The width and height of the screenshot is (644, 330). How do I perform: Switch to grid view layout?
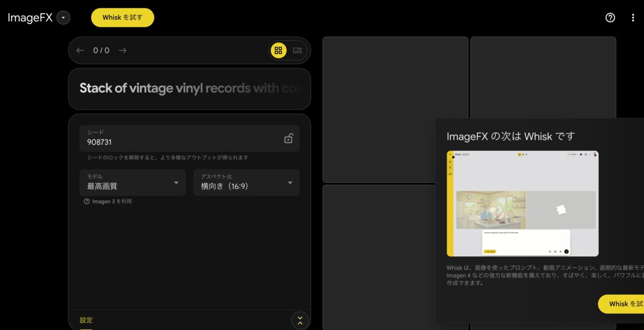pos(278,51)
